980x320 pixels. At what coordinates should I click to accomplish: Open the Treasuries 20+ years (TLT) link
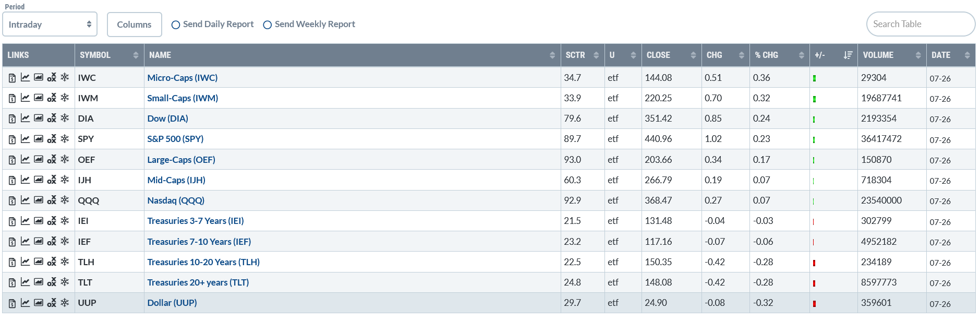tap(198, 282)
